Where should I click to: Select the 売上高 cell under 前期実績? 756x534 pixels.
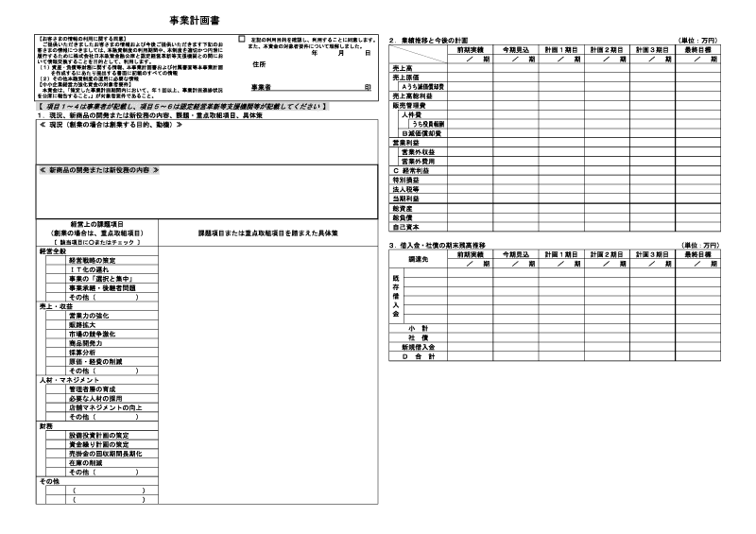coord(470,68)
